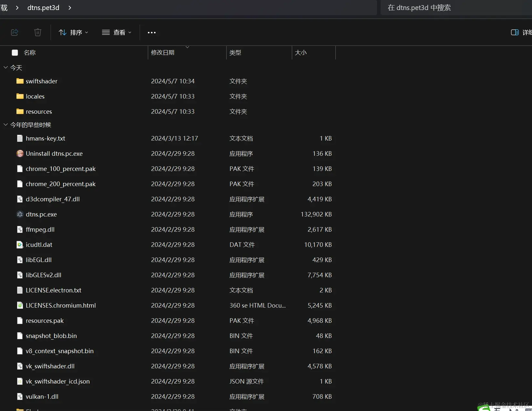Viewport: 532px width, 411px height.
Task: Sort by the 修改日期 column header
Action: tap(163, 52)
